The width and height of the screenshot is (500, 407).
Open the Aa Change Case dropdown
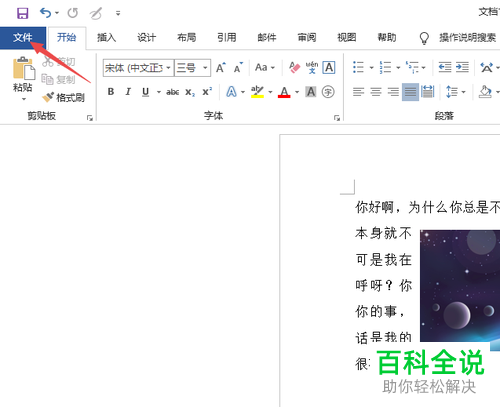(x=265, y=68)
